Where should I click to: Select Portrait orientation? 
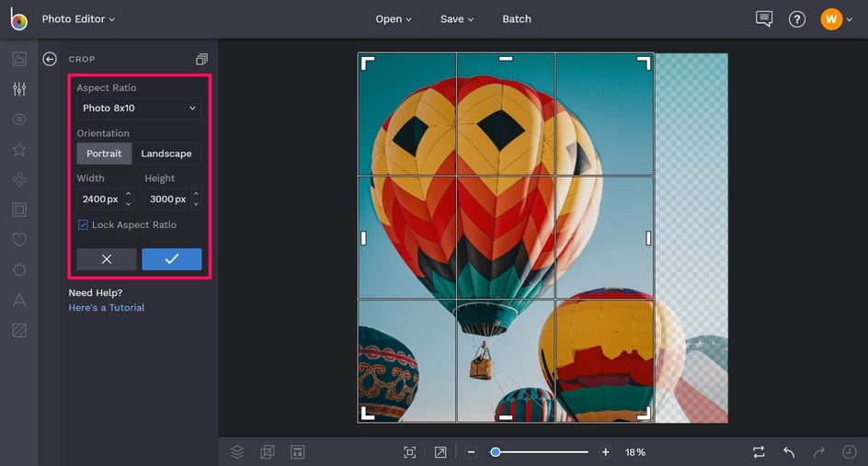tap(104, 153)
